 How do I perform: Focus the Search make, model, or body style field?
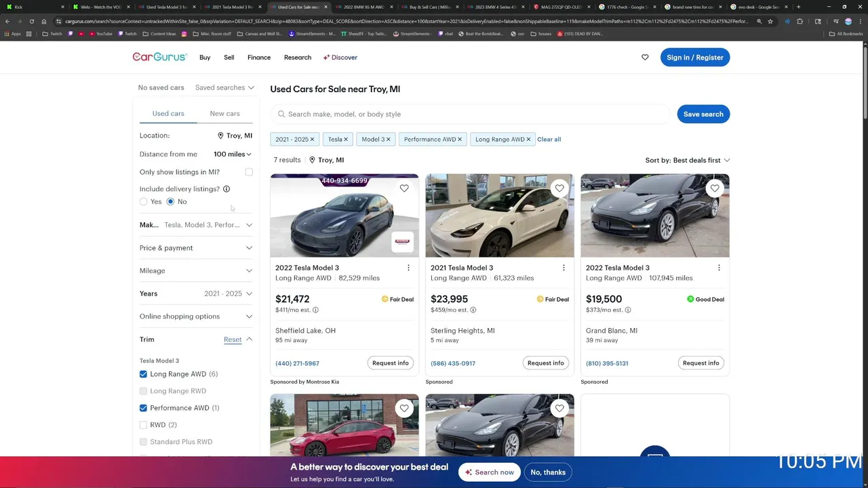coord(470,114)
